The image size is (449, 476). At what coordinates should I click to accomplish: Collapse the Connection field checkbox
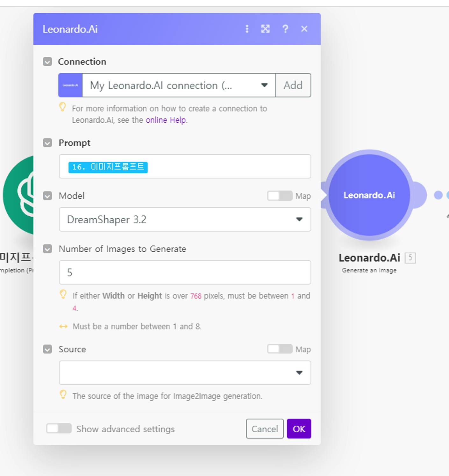pyautogui.click(x=47, y=61)
